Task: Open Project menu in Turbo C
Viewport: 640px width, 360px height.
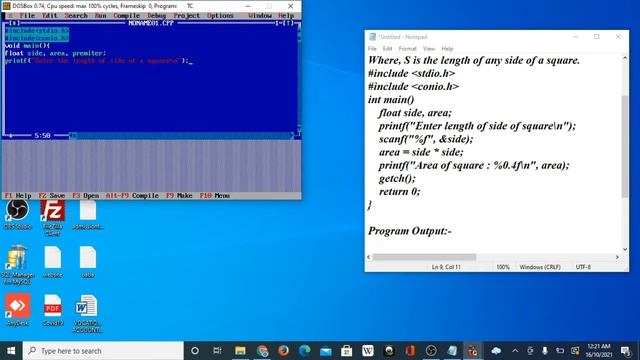Action: (187, 16)
